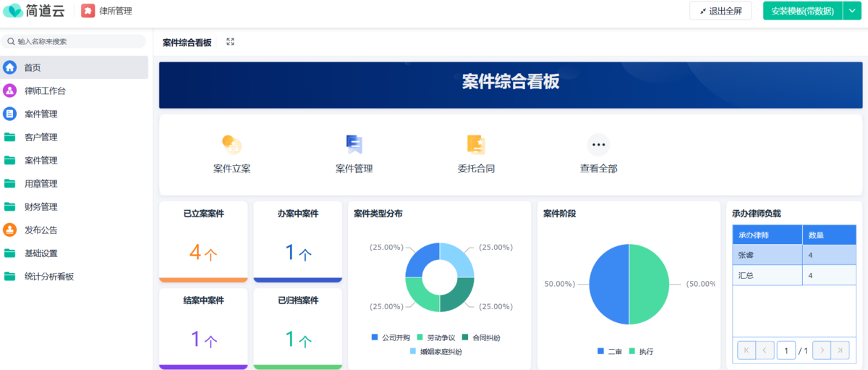Image resolution: width=868 pixels, height=370 pixels.
Task: Expand the 客户管理 folder
Action: 75,137
